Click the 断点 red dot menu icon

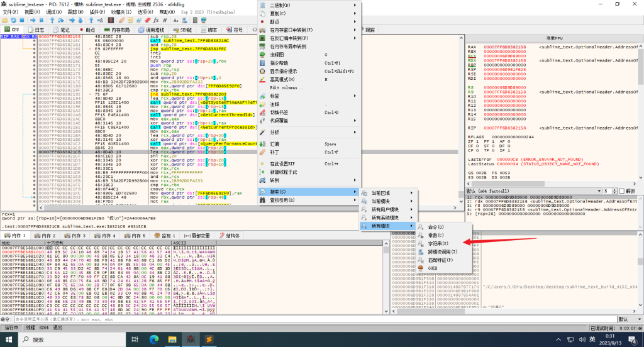click(x=264, y=21)
